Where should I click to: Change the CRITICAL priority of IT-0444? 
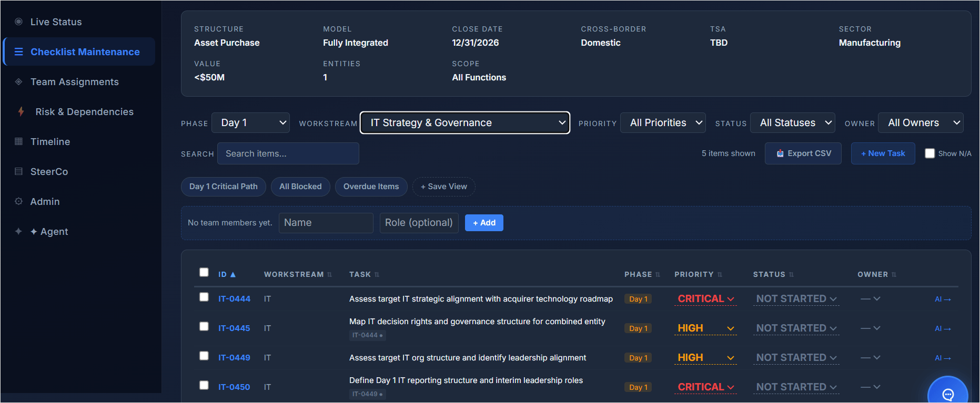tap(705, 298)
